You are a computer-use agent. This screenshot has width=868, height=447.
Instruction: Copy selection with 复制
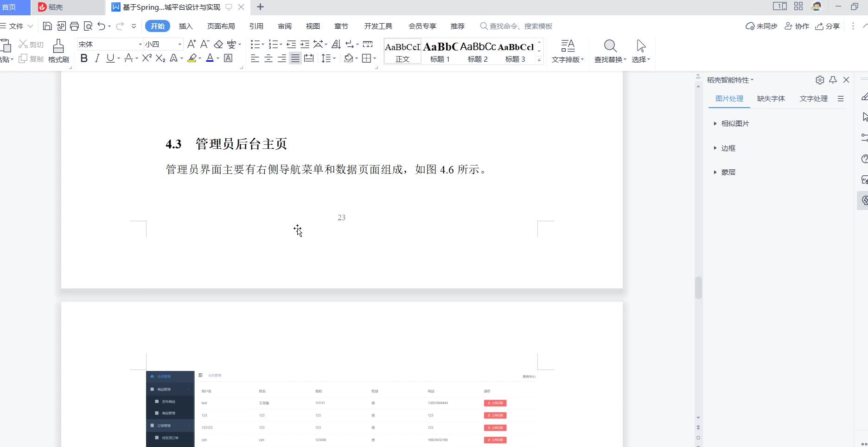[x=31, y=59]
